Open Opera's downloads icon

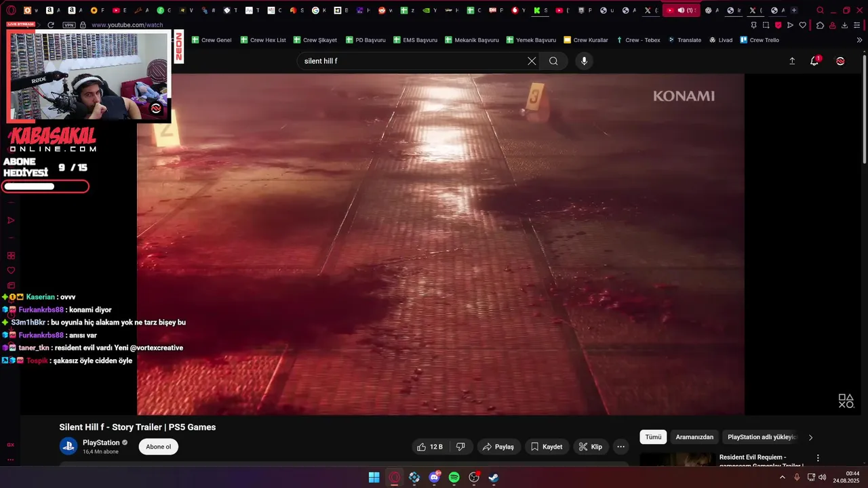[x=844, y=25]
